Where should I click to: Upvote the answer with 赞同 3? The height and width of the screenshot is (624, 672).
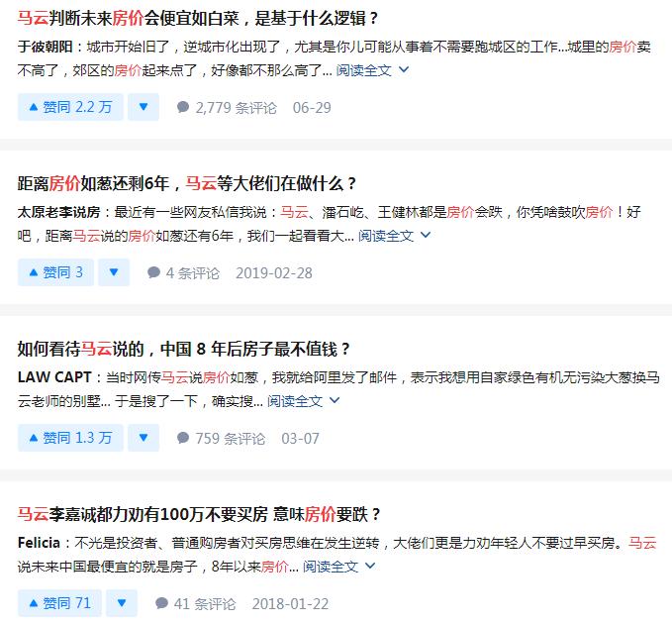click(55, 272)
